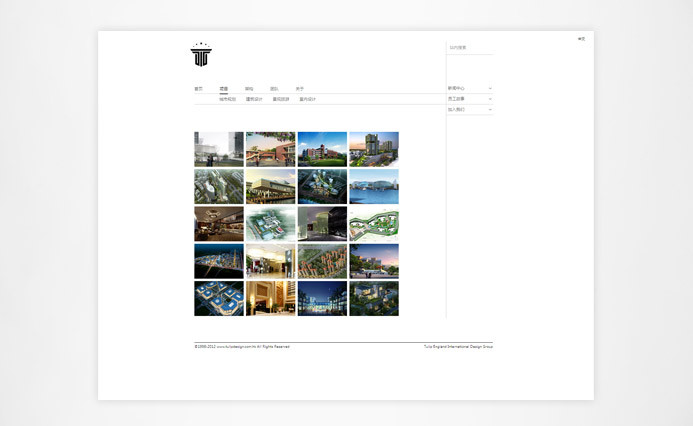Open the red brick building with flowering tree thumbnail
Image resolution: width=693 pixels, height=426 pixels.
click(270, 149)
